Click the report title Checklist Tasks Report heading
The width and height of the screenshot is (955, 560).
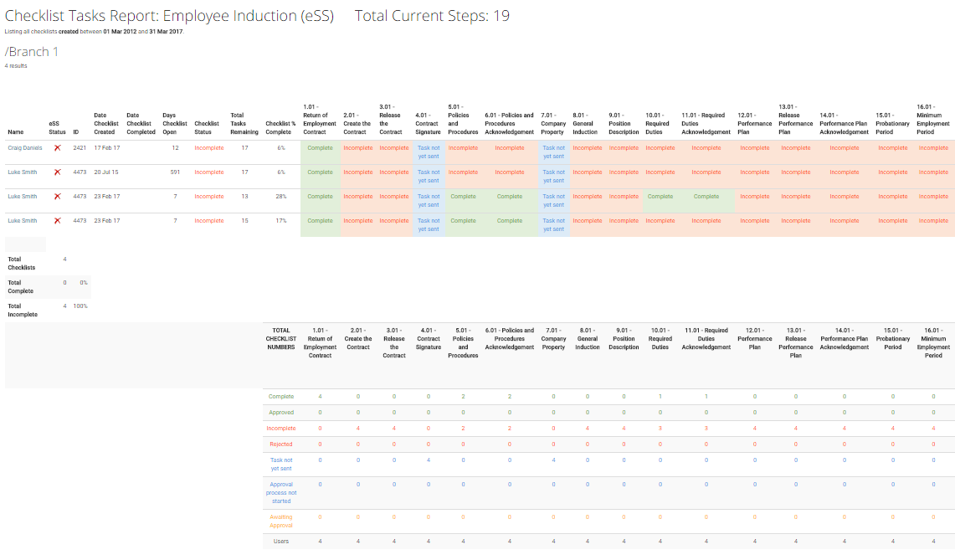(x=169, y=16)
